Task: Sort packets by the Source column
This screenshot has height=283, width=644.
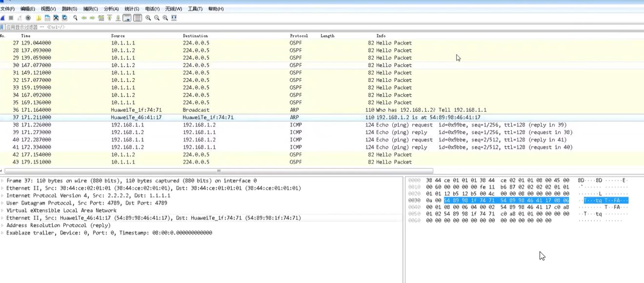Action: click(118, 36)
